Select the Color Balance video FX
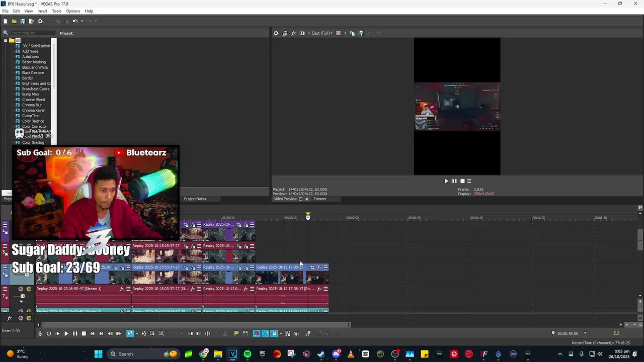This screenshot has width=644, height=362. 33,121
